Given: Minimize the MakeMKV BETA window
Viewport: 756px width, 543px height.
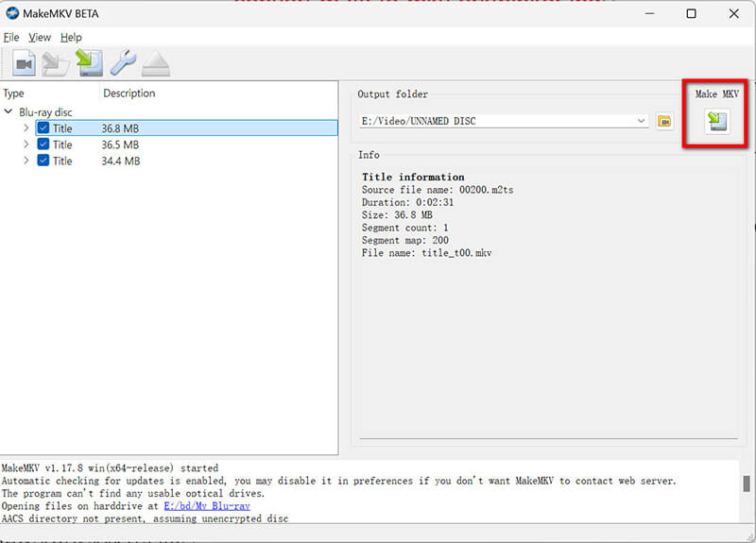Looking at the screenshot, I should (x=649, y=13).
